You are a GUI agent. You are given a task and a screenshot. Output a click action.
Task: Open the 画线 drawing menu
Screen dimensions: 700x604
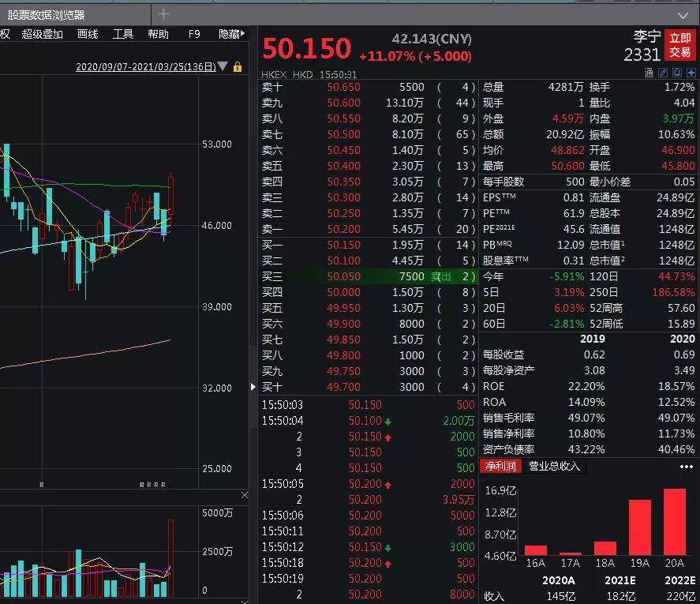[88, 35]
